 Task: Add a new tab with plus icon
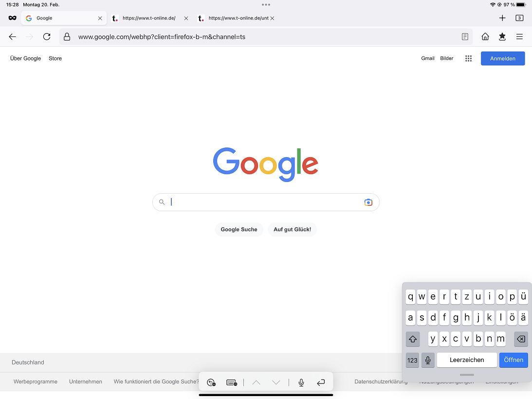502,18
